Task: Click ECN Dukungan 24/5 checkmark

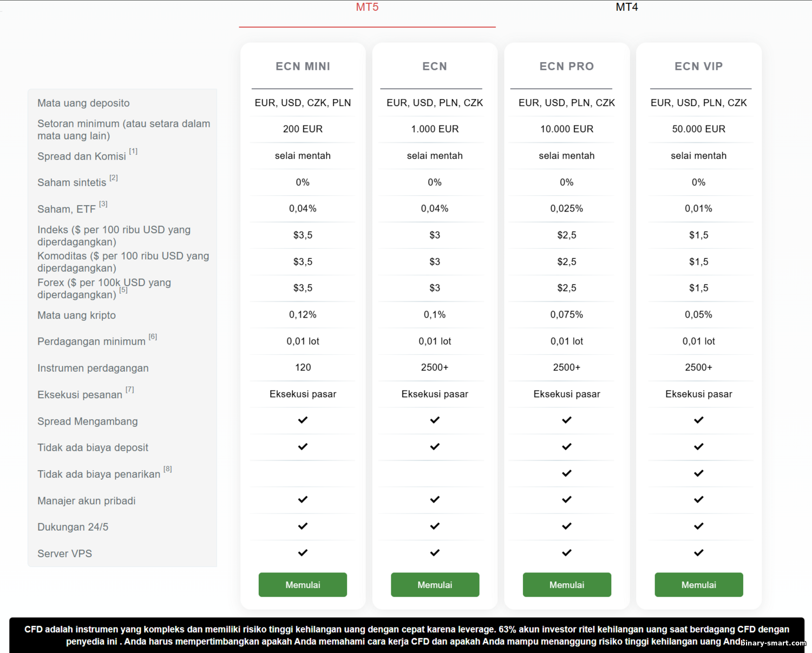Action: (435, 526)
